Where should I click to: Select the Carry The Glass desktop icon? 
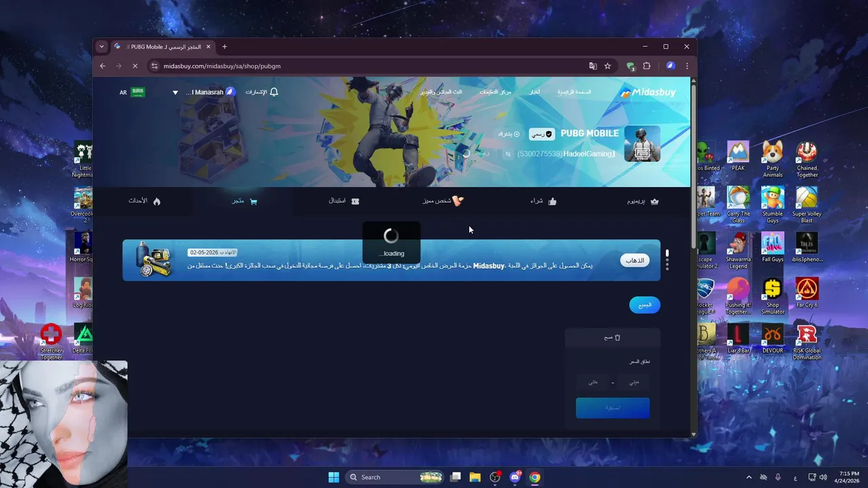pyautogui.click(x=738, y=205)
